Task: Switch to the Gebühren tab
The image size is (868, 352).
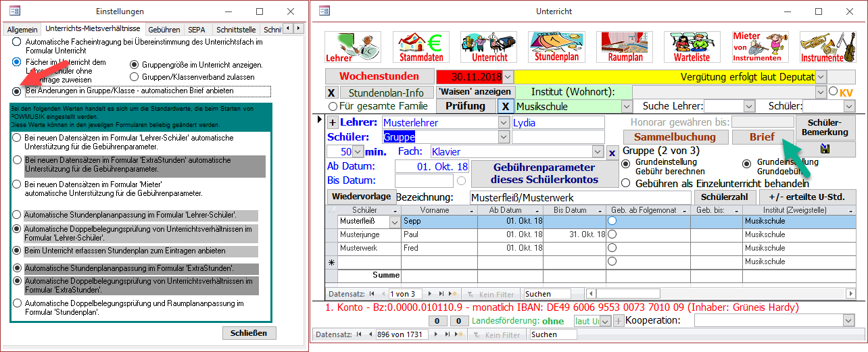Action: point(164,30)
